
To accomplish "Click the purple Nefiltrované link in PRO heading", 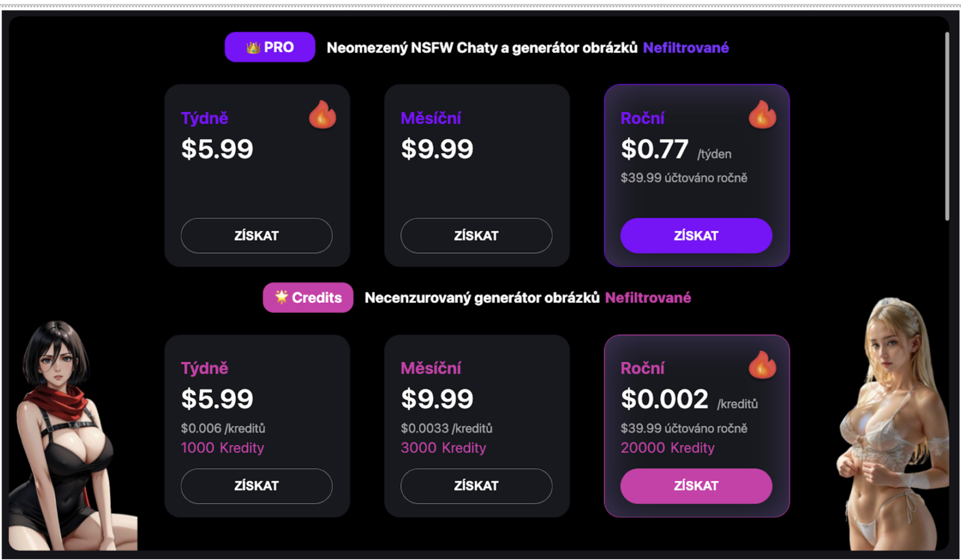I will [x=686, y=47].
